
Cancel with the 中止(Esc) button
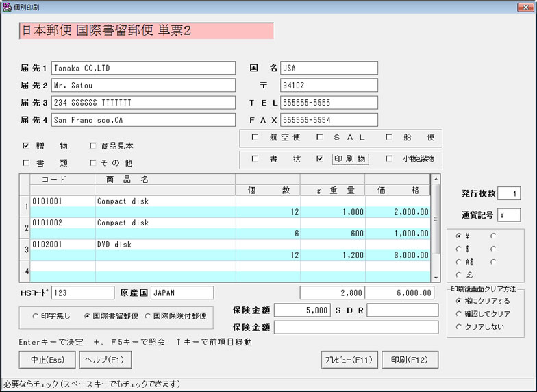pyautogui.click(x=47, y=360)
